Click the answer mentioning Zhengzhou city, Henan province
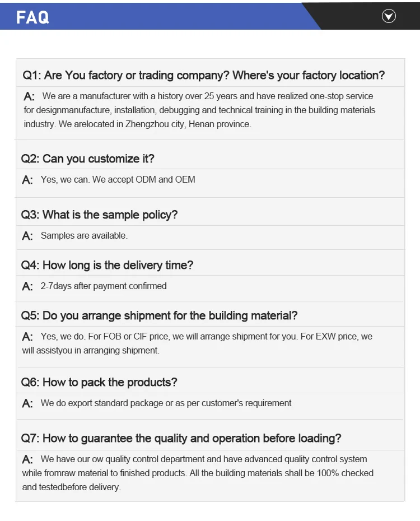This screenshot has width=420, height=521. [199, 110]
